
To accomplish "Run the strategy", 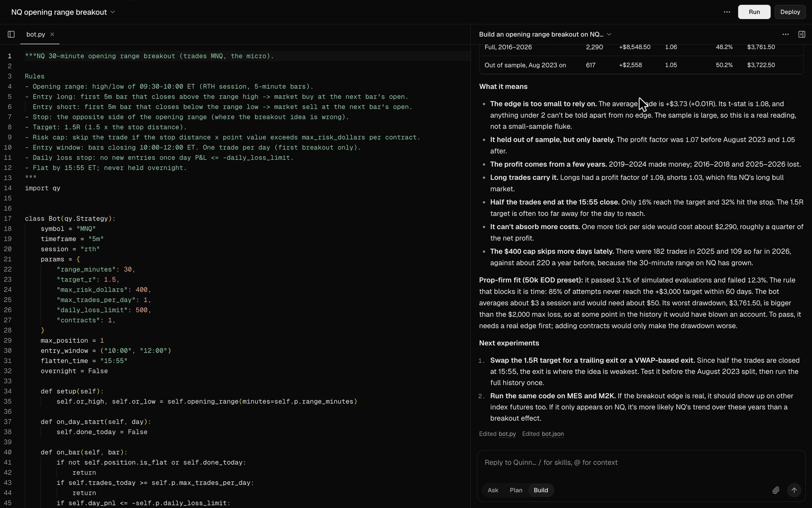I will pyautogui.click(x=754, y=12).
